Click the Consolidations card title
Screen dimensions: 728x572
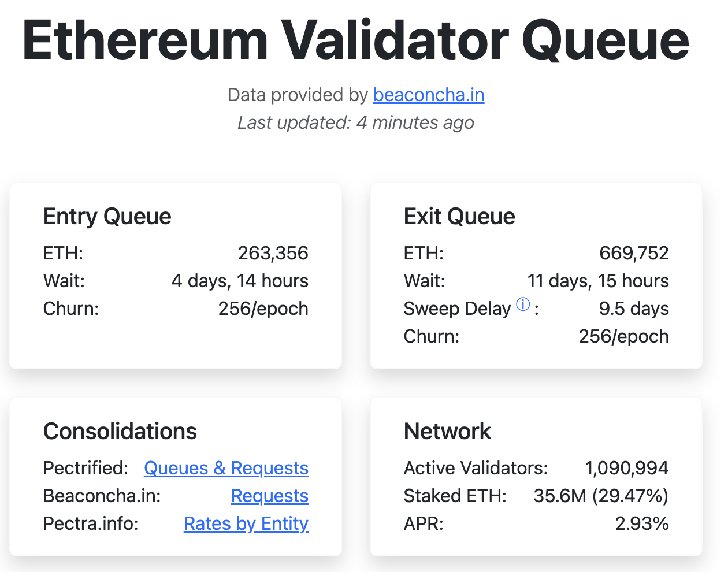pyautogui.click(x=120, y=432)
